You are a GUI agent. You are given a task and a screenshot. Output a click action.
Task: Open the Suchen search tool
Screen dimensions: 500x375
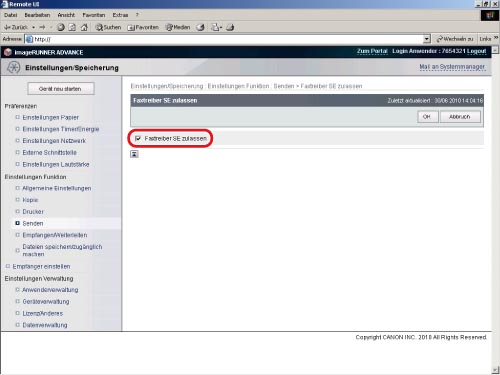(x=108, y=27)
